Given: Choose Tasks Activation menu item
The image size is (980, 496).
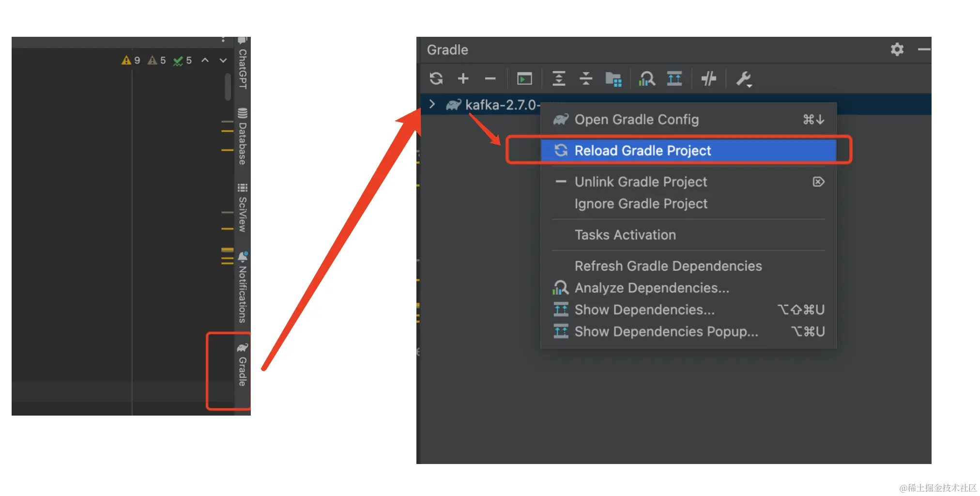Looking at the screenshot, I should [x=688, y=235].
